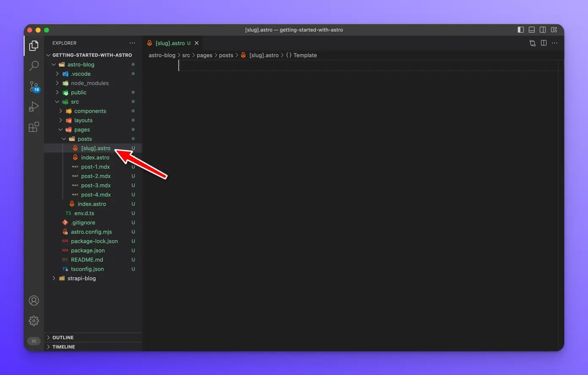Toggle the primary side bar layout icon
Screen dimensions: 588x375
(521, 30)
